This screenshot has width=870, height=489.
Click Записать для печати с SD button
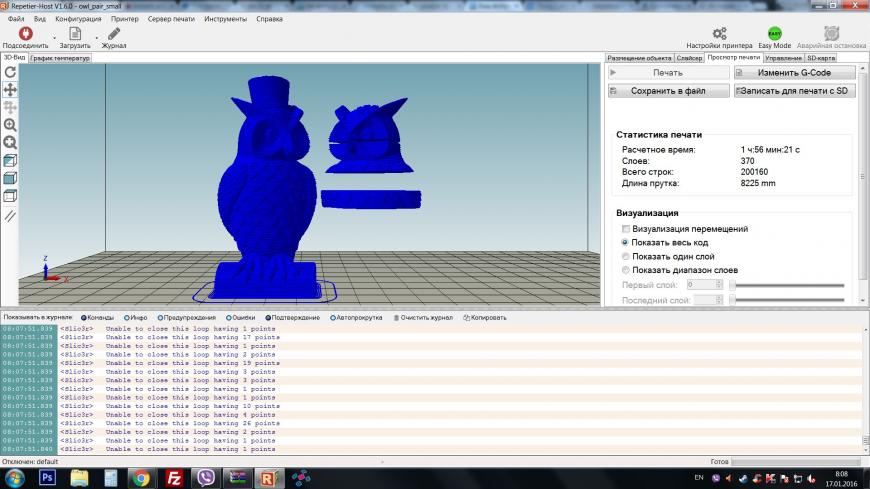(795, 90)
